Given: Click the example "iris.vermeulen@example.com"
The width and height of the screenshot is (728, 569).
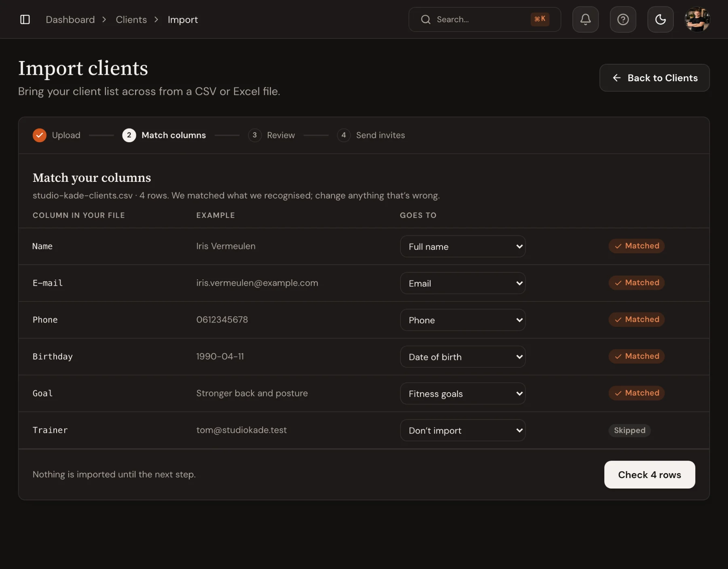Looking at the screenshot, I should (257, 283).
